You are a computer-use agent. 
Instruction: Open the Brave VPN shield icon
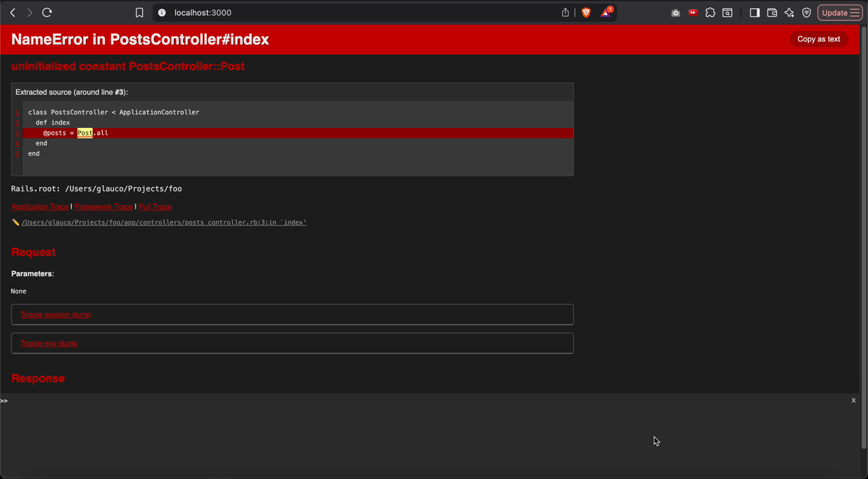(807, 12)
